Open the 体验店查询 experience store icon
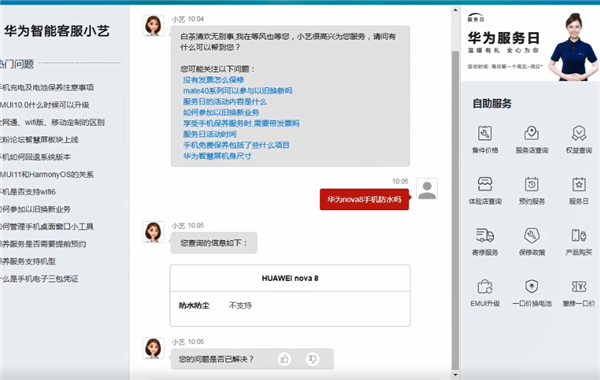 [485, 184]
